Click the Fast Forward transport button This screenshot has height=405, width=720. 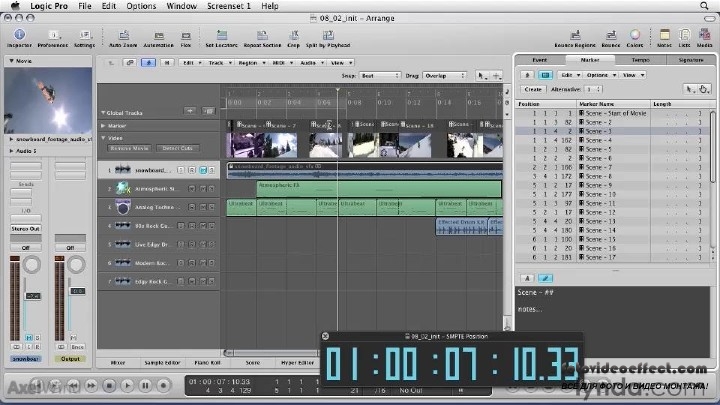click(x=91, y=386)
